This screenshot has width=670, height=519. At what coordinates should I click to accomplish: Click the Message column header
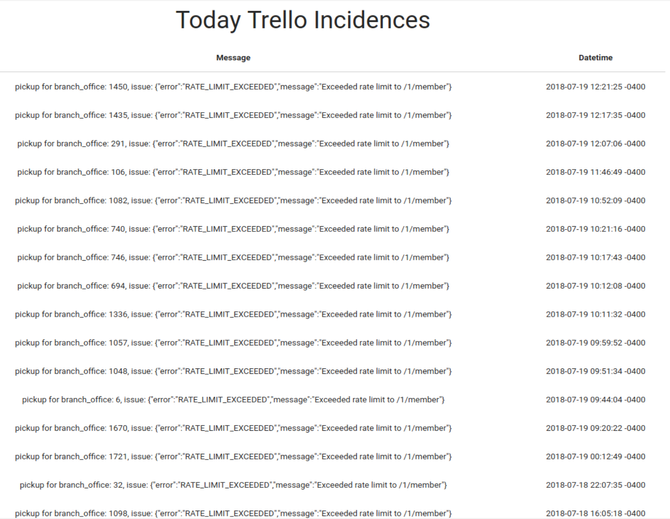[233, 58]
